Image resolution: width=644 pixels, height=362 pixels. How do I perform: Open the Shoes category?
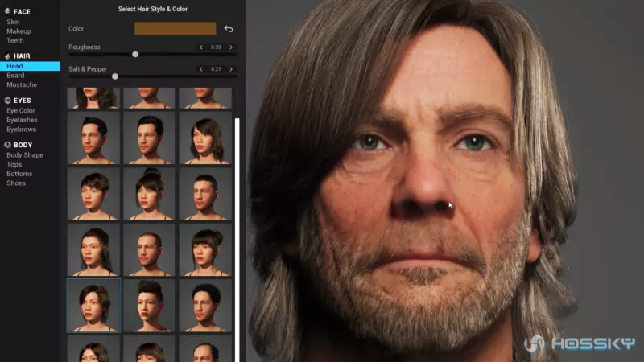click(16, 183)
